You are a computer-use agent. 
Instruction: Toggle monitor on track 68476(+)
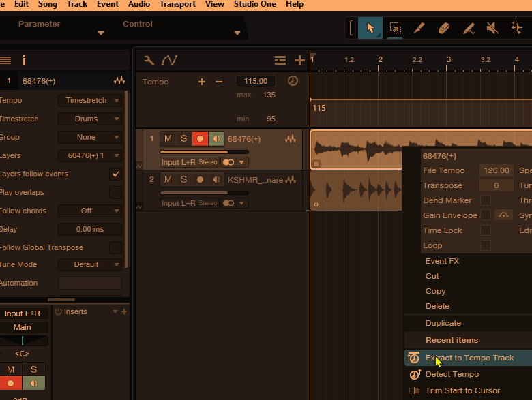pyautogui.click(x=216, y=139)
